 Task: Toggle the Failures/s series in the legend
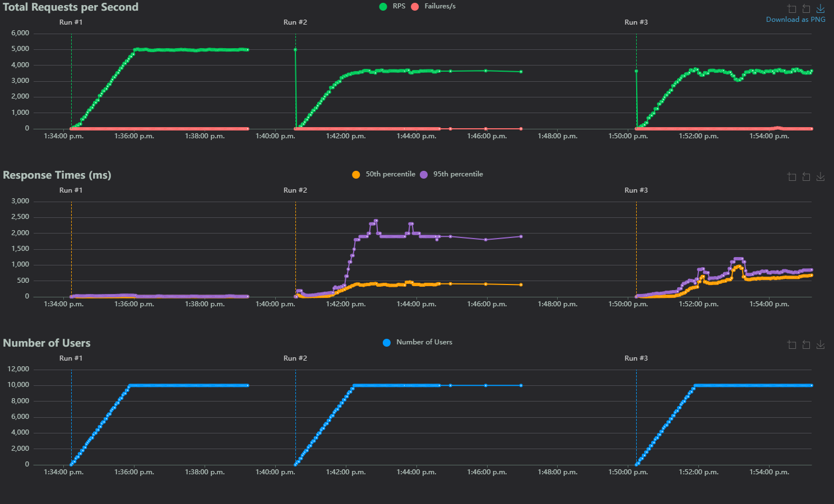[x=433, y=6]
